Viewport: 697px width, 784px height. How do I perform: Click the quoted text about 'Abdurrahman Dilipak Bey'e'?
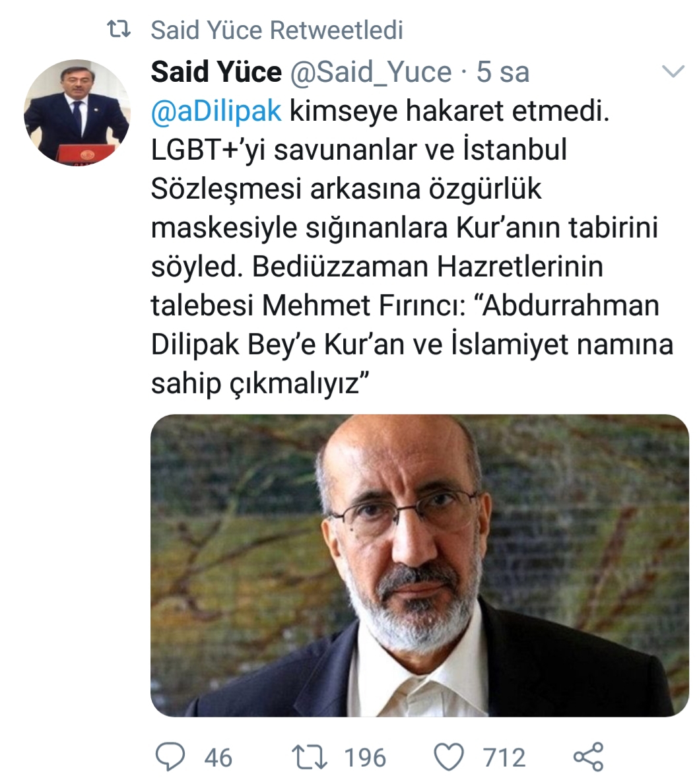pyautogui.click(x=412, y=344)
